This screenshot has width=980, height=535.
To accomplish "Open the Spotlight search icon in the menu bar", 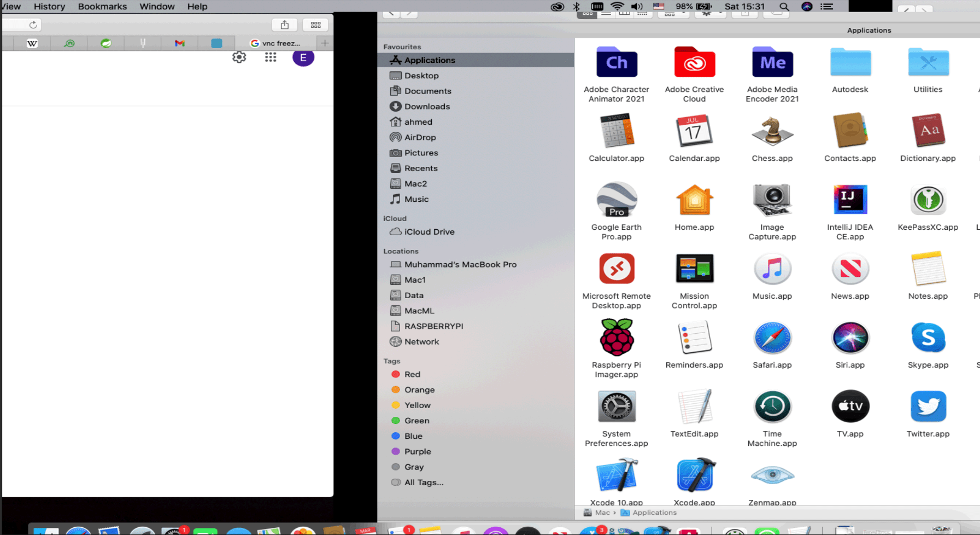I will [783, 6].
